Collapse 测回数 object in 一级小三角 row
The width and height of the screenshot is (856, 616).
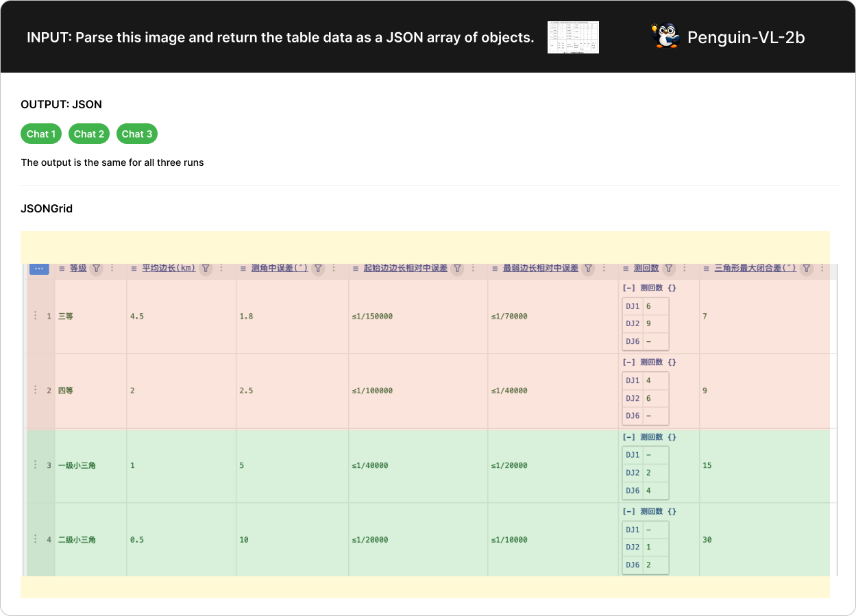(x=627, y=437)
